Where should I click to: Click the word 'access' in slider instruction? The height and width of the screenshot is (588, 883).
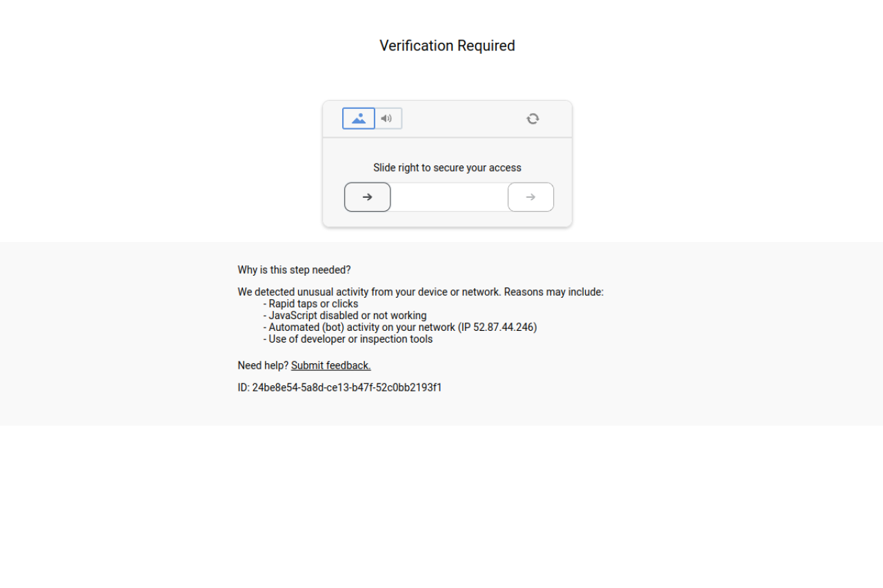505,168
